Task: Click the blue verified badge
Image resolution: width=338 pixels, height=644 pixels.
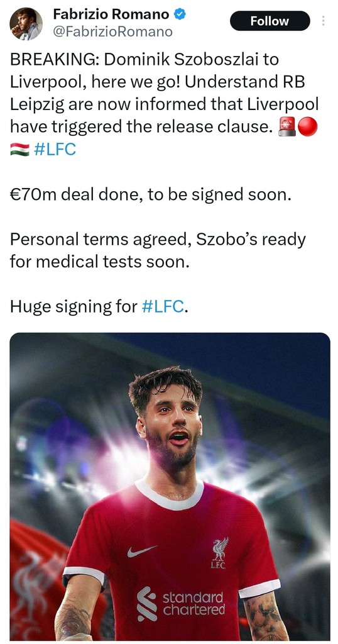Action: [180, 15]
